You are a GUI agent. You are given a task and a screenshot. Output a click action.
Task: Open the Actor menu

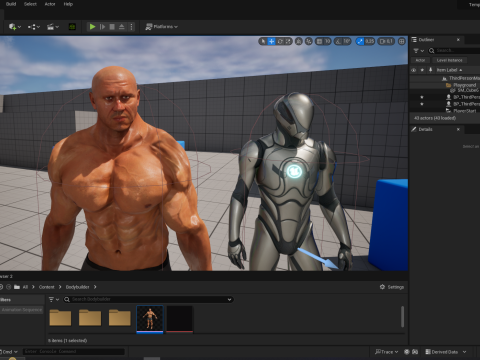[x=50, y=4]
